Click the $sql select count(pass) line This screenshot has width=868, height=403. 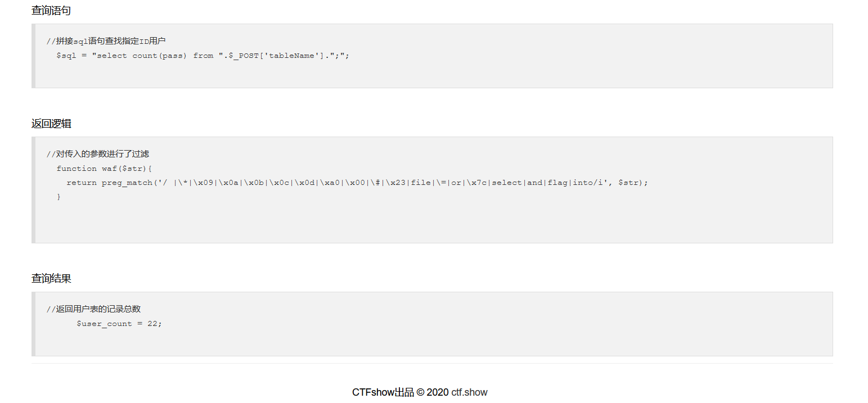[203, 56]
